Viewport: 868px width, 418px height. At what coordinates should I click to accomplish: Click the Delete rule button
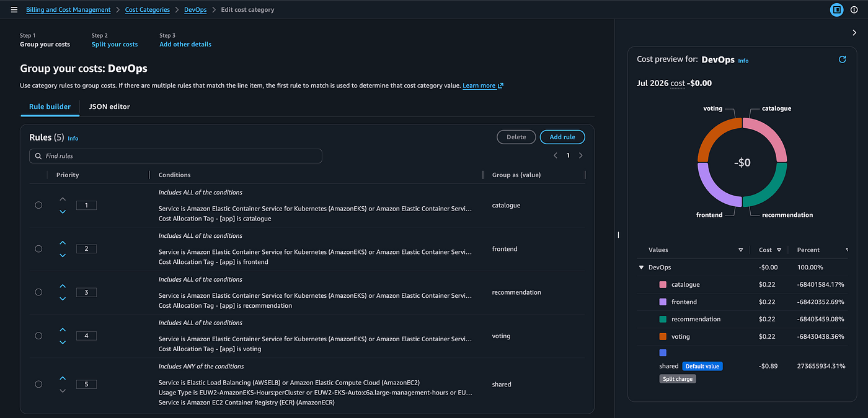pos(516,137)
